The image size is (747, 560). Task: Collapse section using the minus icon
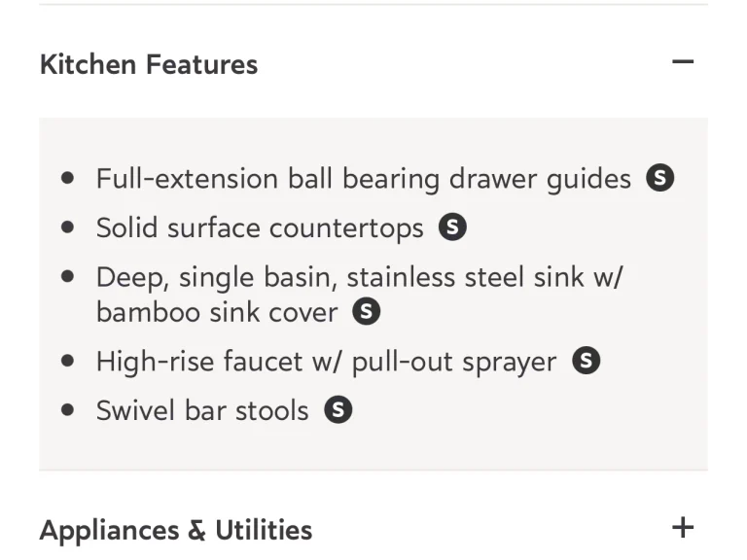(x=683, y=61)
